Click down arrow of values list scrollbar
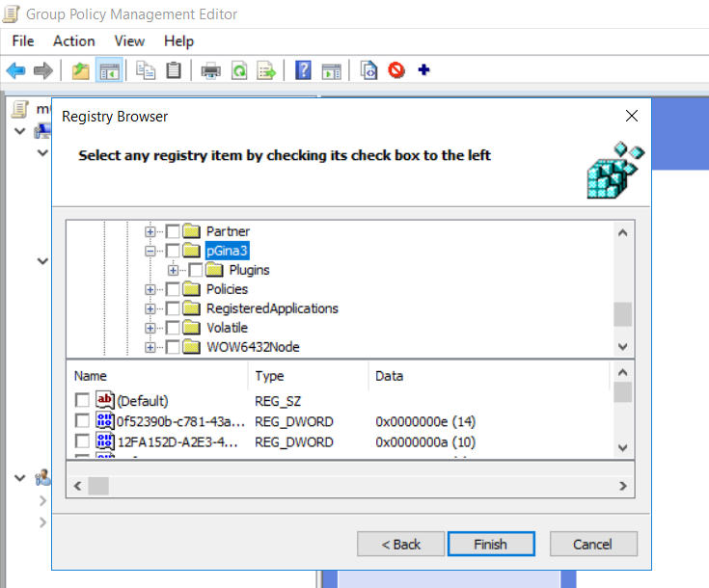The height and width of the screenshot is (588, 709). (622, 448)
